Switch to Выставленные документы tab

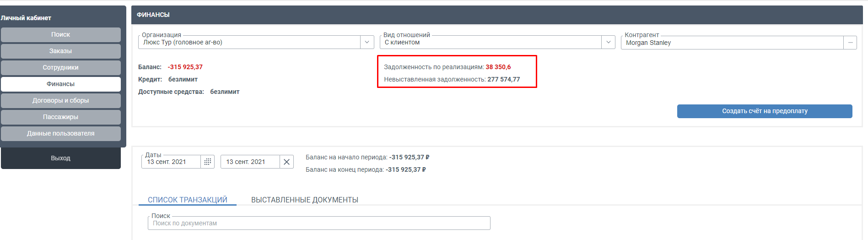(x=304, y=200)
